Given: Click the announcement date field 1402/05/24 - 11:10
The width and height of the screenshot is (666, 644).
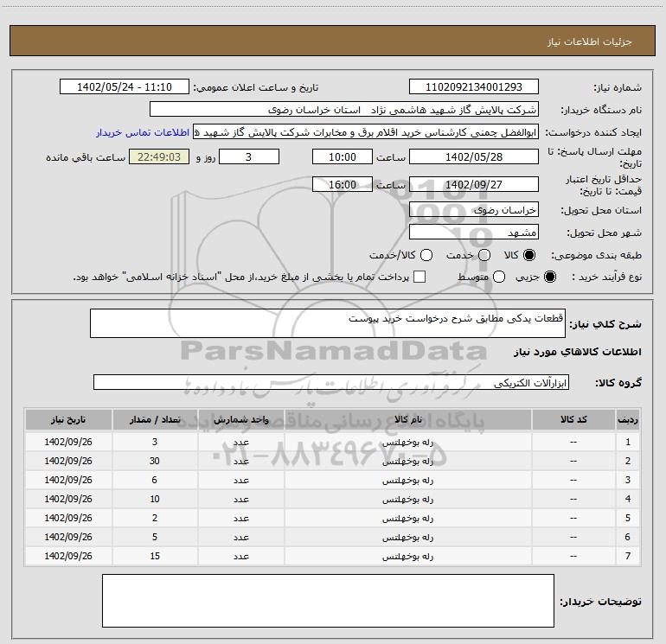Looking at the screenshot, I should click(x=124, y=87).
